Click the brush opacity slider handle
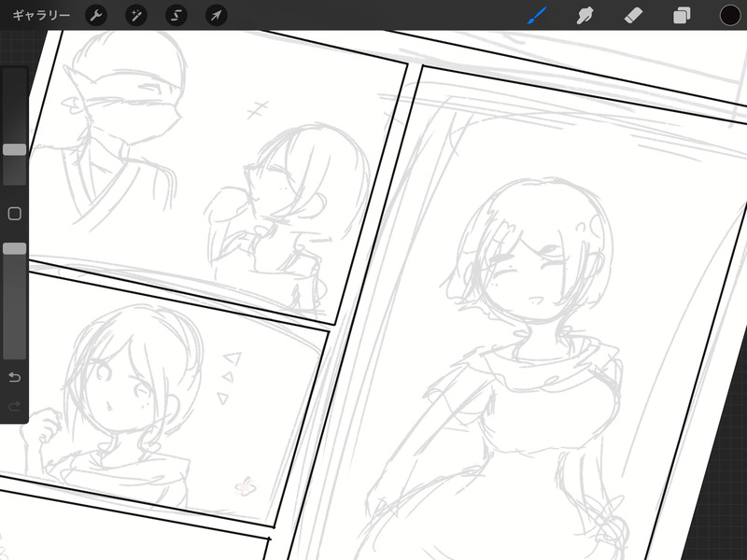747x560 pixels. pyautogui.click(x=15, y=248)
